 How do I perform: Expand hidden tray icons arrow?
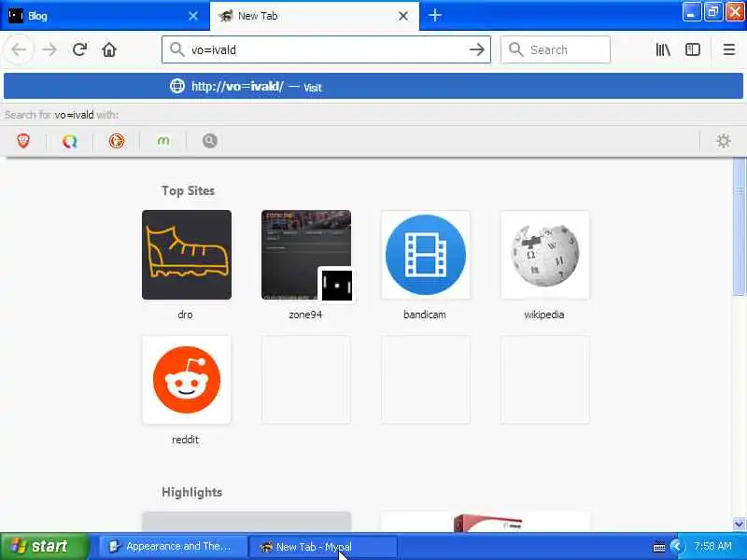[676, 546]
